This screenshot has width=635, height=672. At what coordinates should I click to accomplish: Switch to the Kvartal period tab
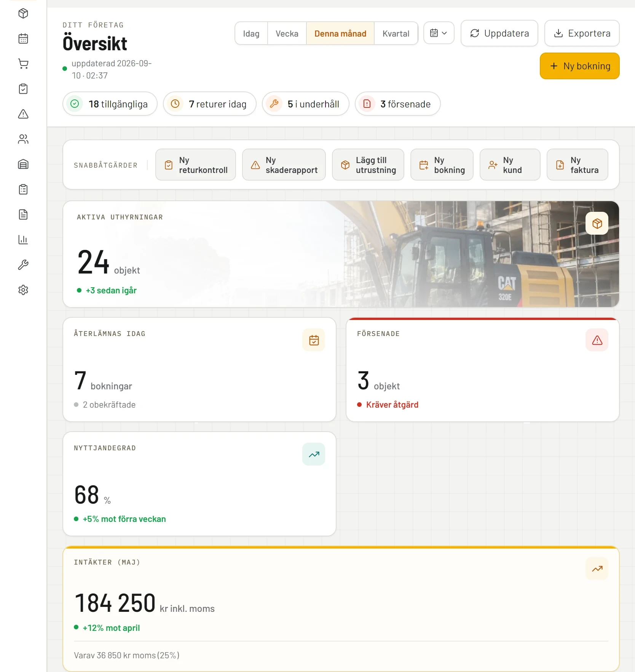pyautogui.click(x=396, y=34)
